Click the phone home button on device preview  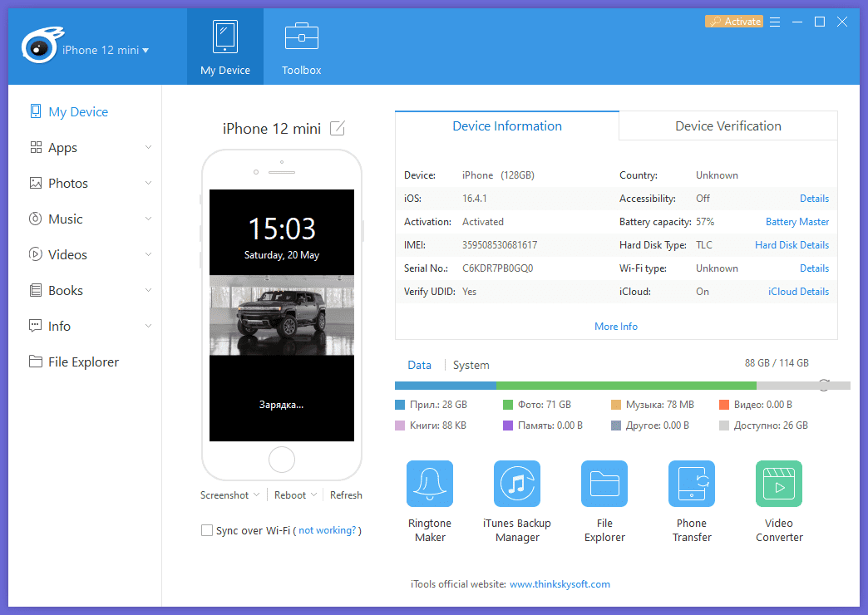click(282, 460)
